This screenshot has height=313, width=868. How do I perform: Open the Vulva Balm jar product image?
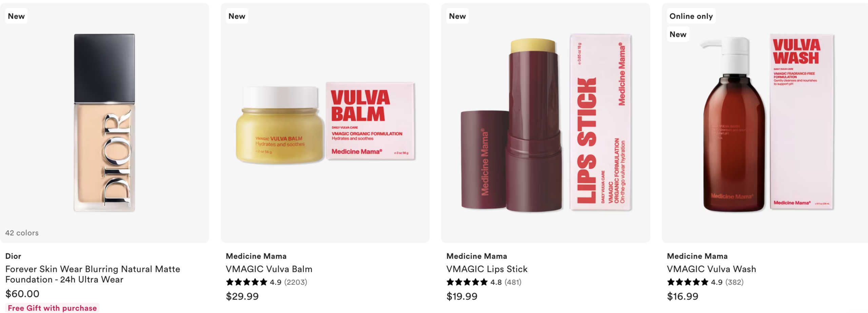[x=325, y=123]
